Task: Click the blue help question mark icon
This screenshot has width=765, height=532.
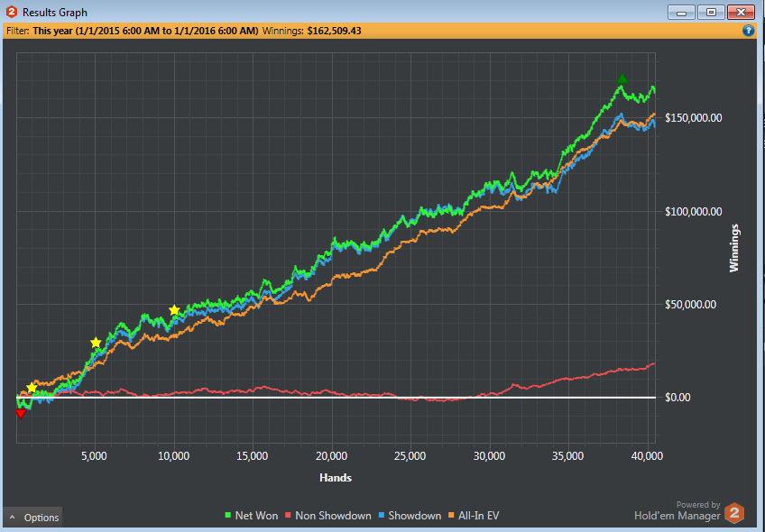Action: coord(748,31)
